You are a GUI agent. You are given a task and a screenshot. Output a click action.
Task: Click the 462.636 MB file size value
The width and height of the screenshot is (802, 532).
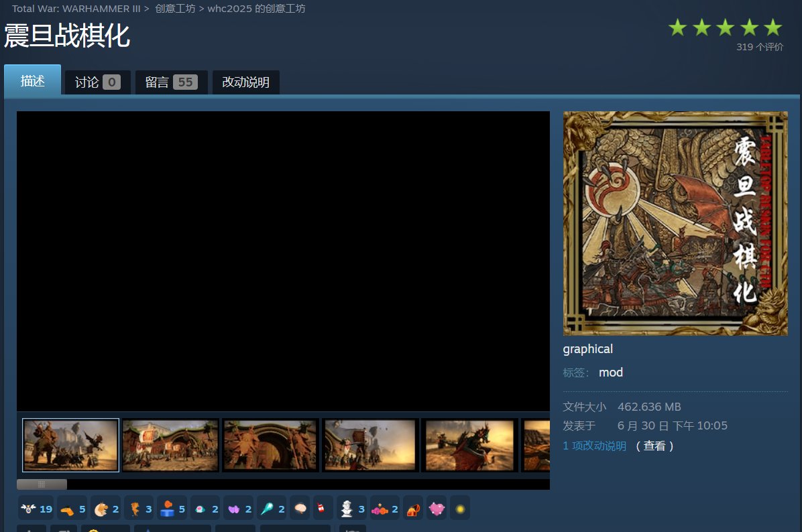click(649, 407)
